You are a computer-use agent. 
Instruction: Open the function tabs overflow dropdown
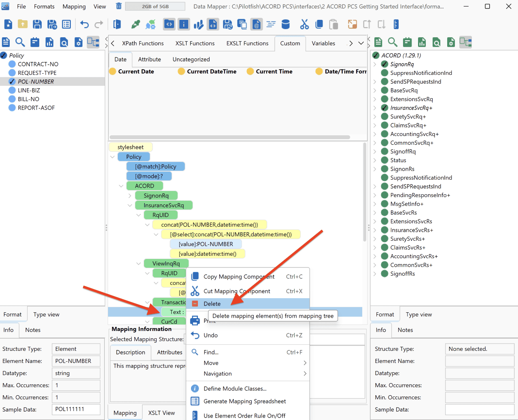click(x=361, y=43)
